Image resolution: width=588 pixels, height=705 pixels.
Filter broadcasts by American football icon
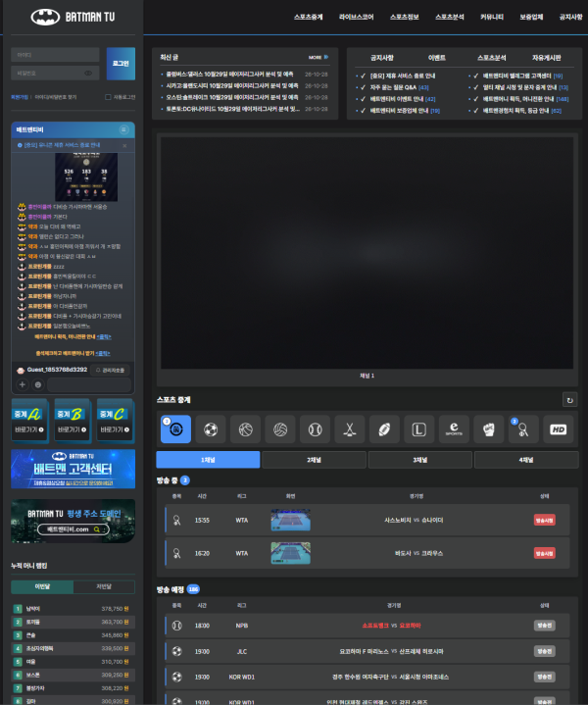[x=384, y=429]
